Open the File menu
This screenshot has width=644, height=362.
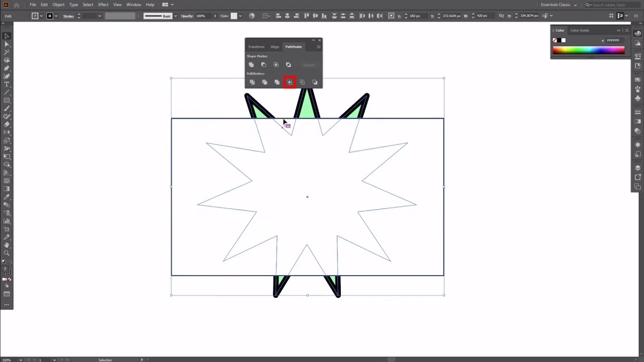pyautogui.click(x=33, y=5)
